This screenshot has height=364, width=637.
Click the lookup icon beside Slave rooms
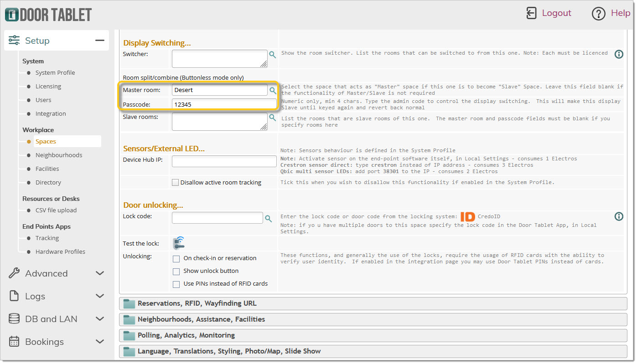pyautogui.click(x=272, y=118)
